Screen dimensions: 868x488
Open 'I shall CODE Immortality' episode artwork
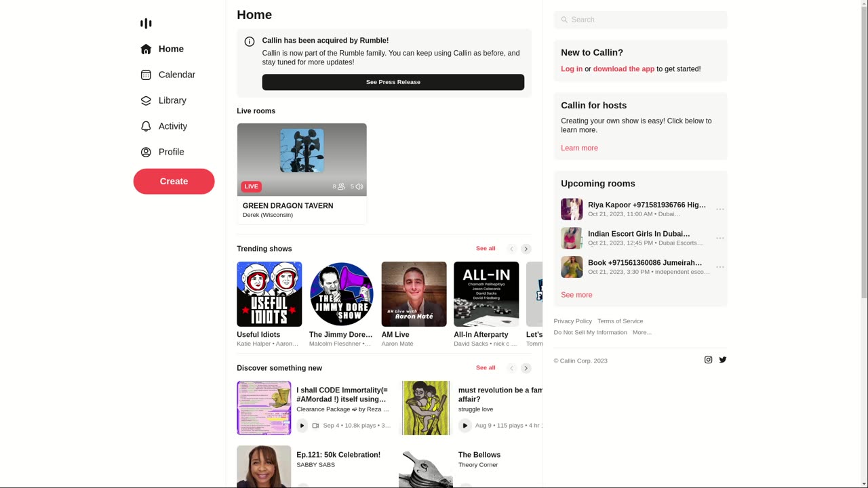click(264, 408)
